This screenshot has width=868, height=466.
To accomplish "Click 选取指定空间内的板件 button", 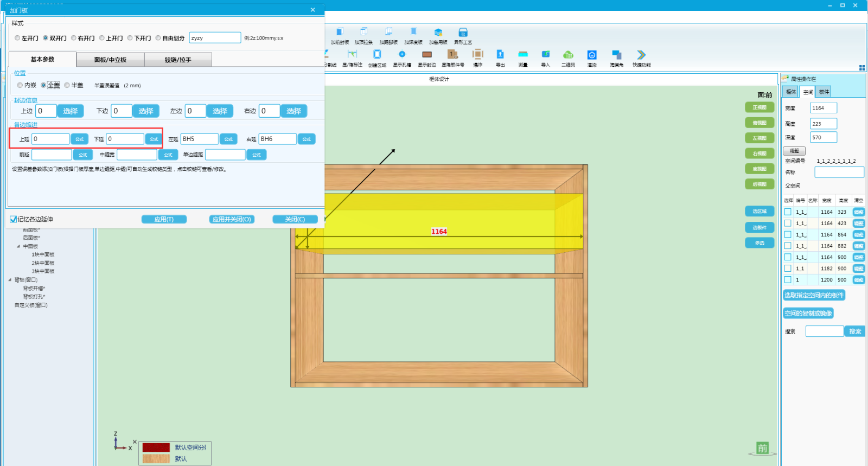I will pyautogui.click(x=814, y=295).
